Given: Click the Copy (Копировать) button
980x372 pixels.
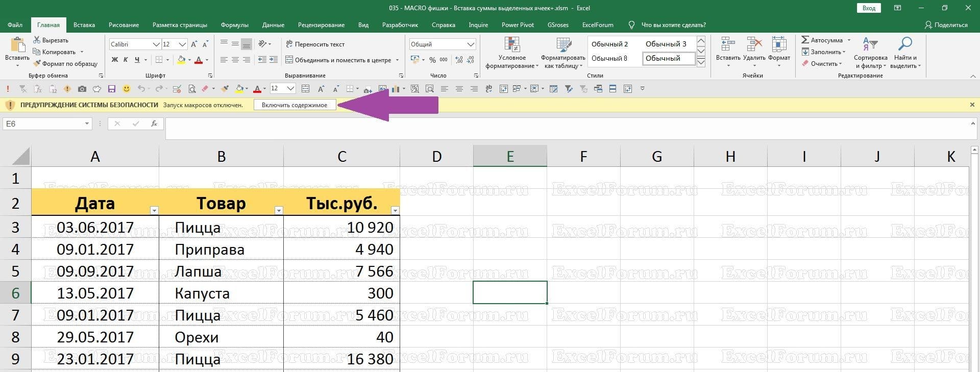Looking at the screenshot, I should (x=54, y=52).
